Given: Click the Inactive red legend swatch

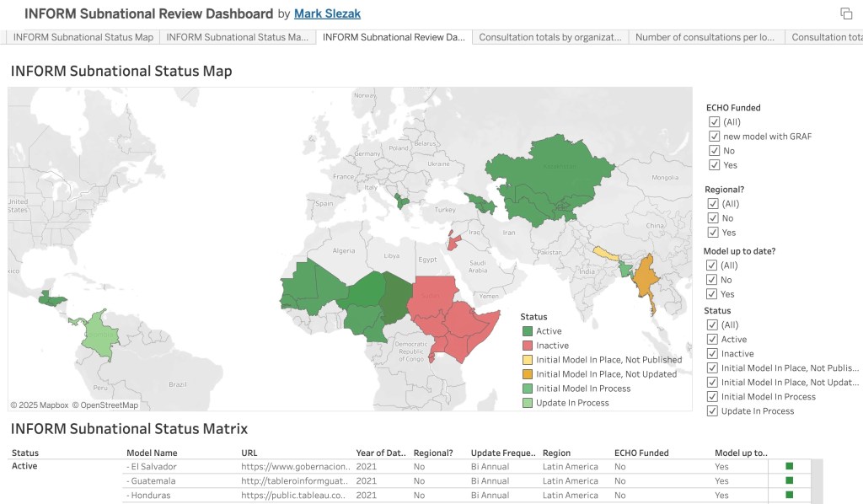Looking at the screenshot, I should [528, 346].
